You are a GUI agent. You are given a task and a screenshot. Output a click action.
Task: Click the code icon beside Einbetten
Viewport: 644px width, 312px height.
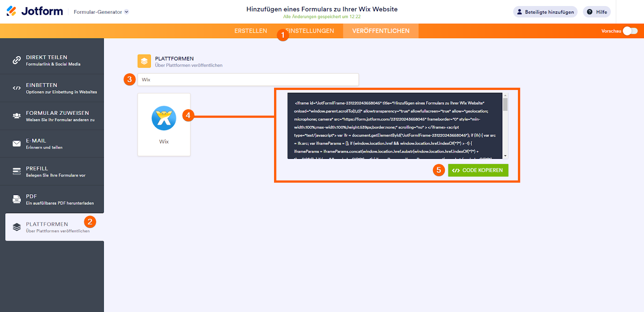click(17, 88)
